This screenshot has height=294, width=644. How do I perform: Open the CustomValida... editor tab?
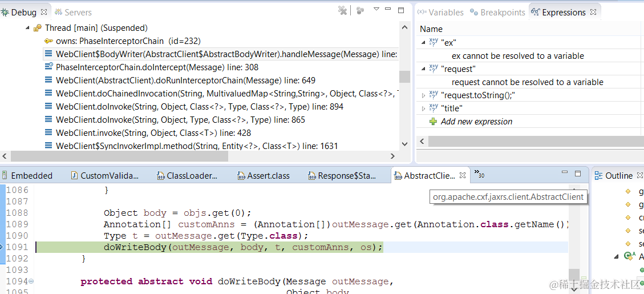[105, 176]
